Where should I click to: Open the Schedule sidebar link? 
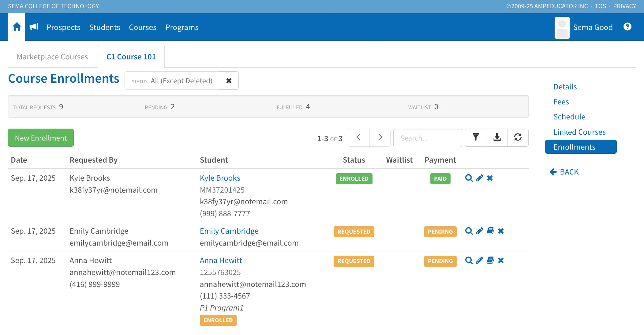569,117
